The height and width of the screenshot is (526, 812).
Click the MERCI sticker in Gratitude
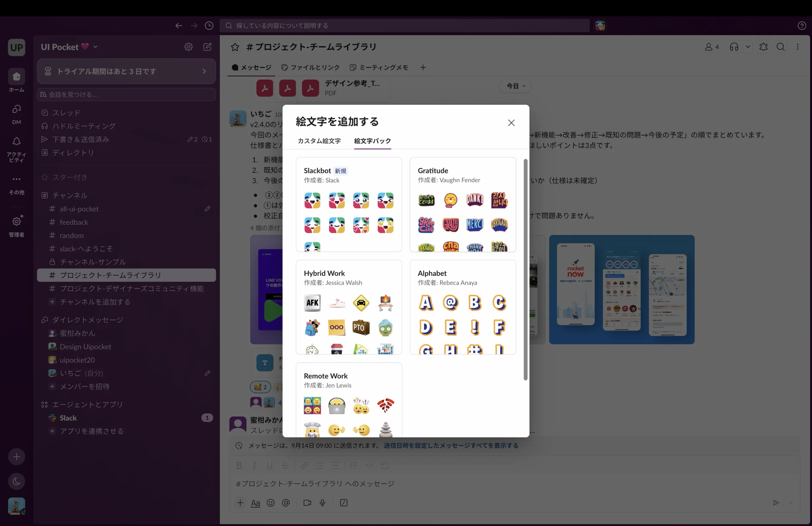[475, 225]
